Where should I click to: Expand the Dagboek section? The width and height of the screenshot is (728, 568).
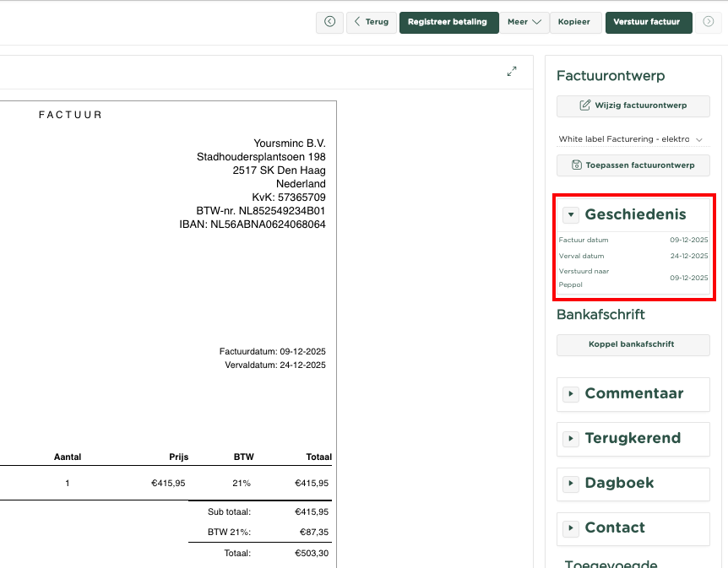572,484
